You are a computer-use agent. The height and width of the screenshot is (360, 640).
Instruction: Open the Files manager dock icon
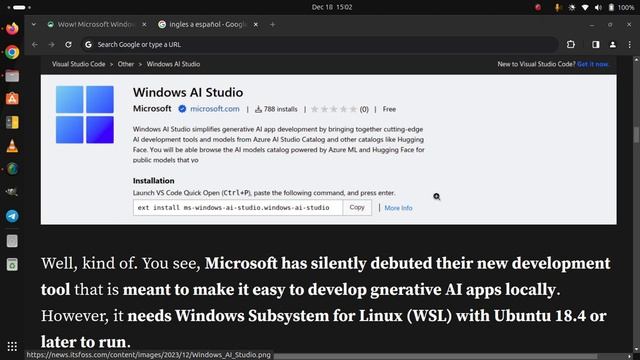12,76
